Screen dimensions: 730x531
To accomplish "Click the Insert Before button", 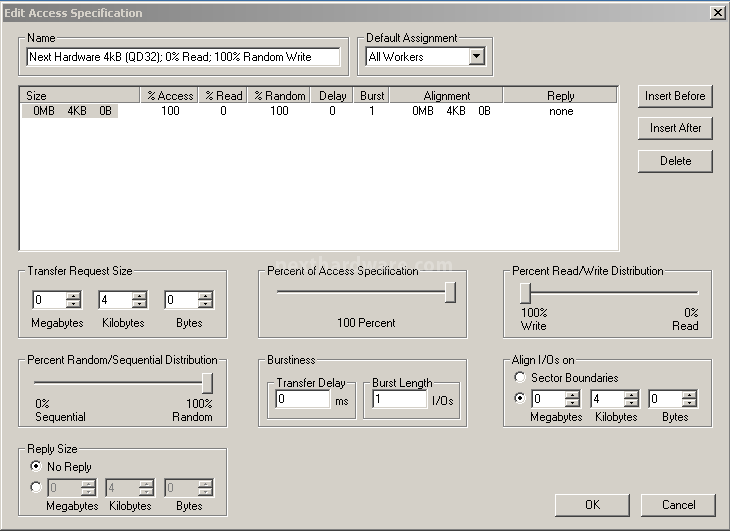I will (675, 96).
